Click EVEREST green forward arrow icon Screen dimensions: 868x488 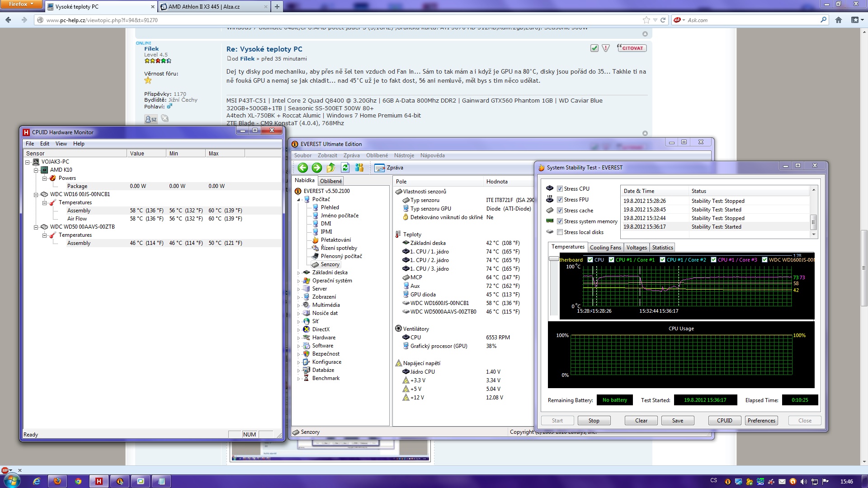coord(317,168)
